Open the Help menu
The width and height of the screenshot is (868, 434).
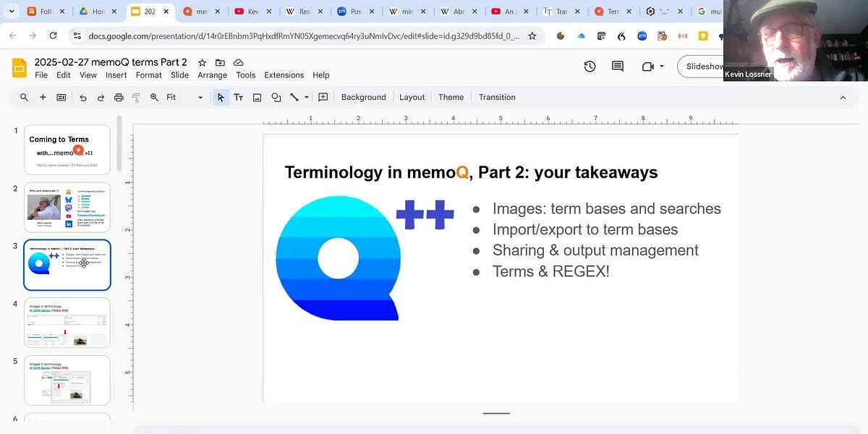coord(321,75)
